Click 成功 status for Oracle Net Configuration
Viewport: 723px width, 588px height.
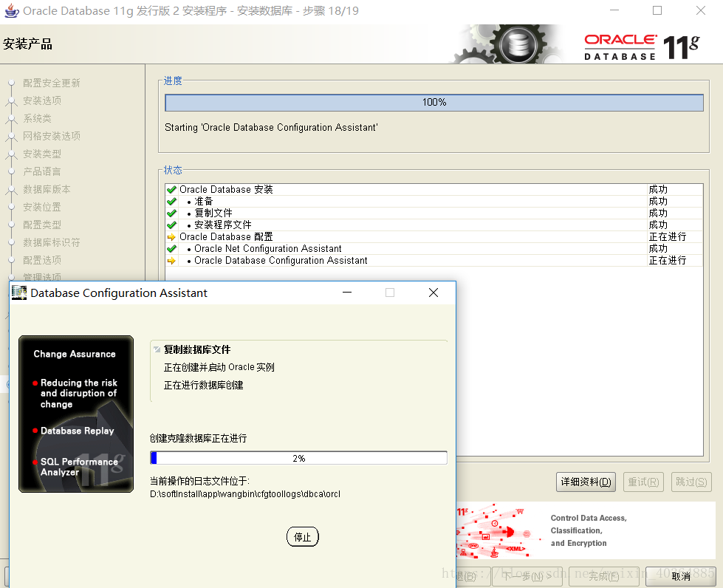pyautogui.click(x=658, y=249)
